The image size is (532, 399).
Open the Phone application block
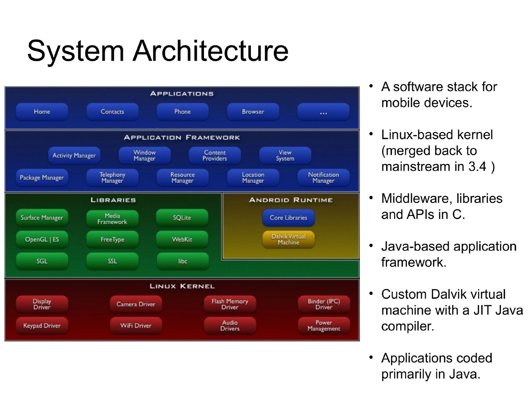pyautogui.click(x=182, y=112)
